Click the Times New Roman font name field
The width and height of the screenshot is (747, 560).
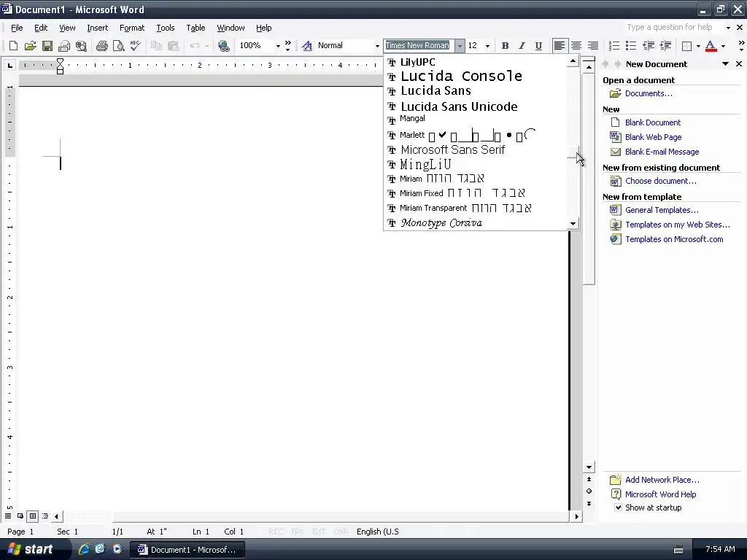(419, 46)
